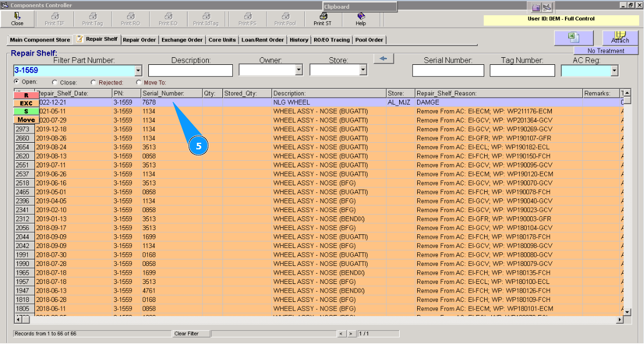Viewport: 644px width, 345px height.
Task: Select the Close radio button filter
Action: point(55,82)
